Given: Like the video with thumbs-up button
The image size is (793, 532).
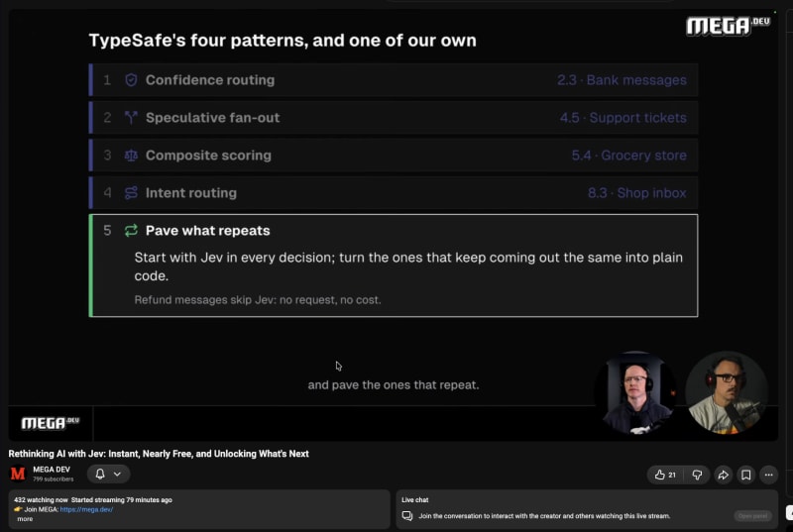Looking at the screenshot, I should tap(665, 475).
